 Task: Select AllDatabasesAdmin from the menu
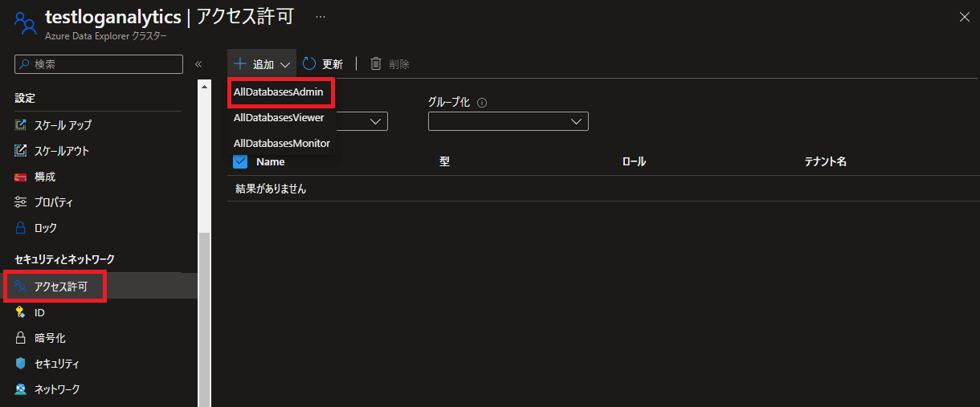279,92
